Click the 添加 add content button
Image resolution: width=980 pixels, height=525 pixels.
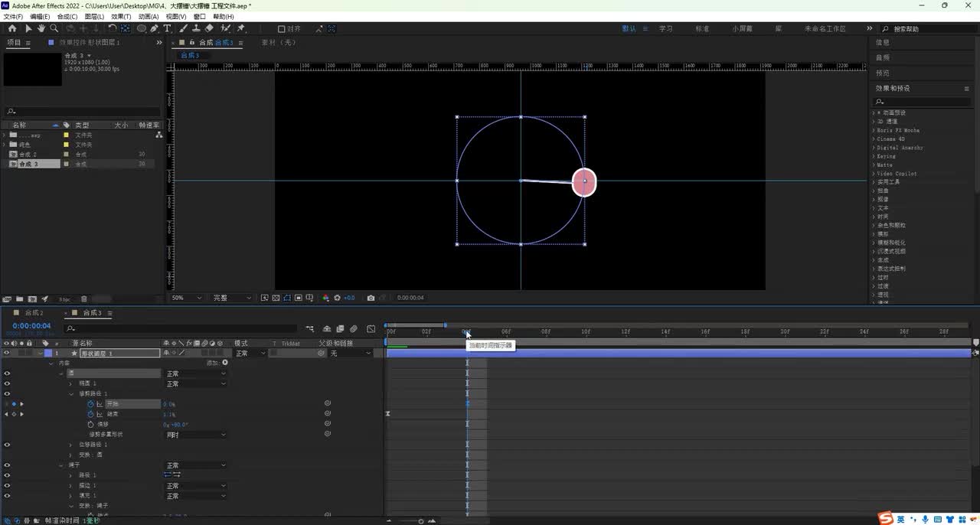click(x=224, y=363)
